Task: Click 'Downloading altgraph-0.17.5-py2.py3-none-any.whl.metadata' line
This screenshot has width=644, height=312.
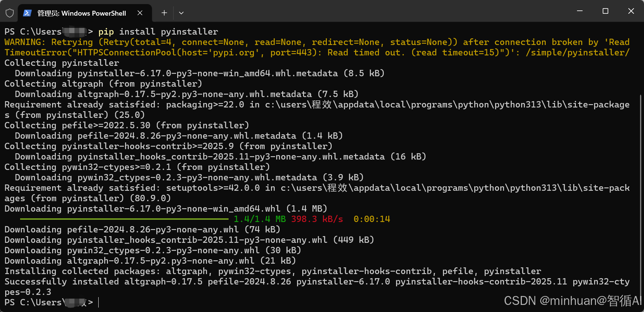Action: click(186, 94)
